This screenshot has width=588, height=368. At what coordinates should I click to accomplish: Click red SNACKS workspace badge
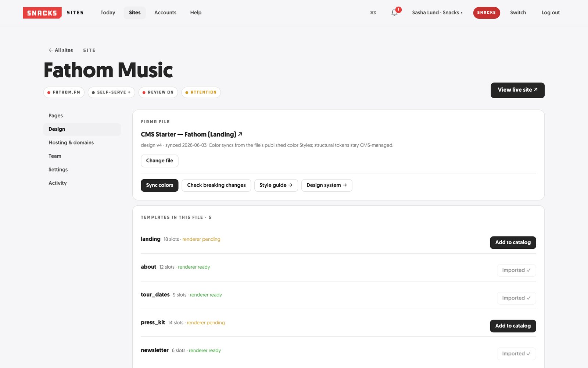click(x=487, y=13)
